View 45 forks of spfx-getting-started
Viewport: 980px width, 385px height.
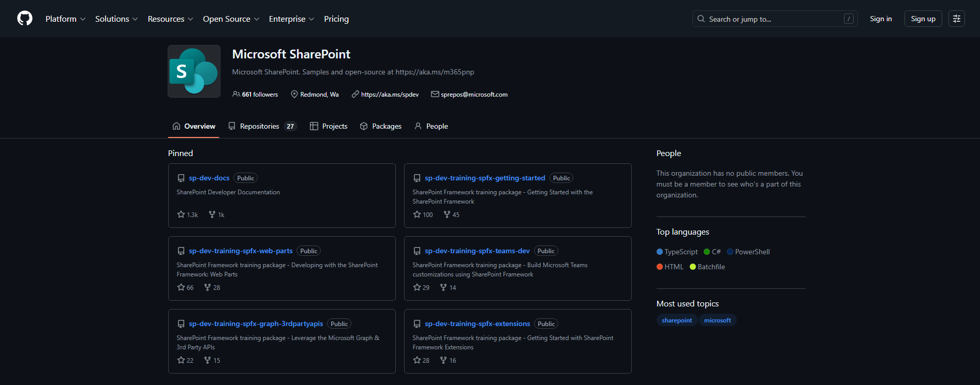pos(451,214)
